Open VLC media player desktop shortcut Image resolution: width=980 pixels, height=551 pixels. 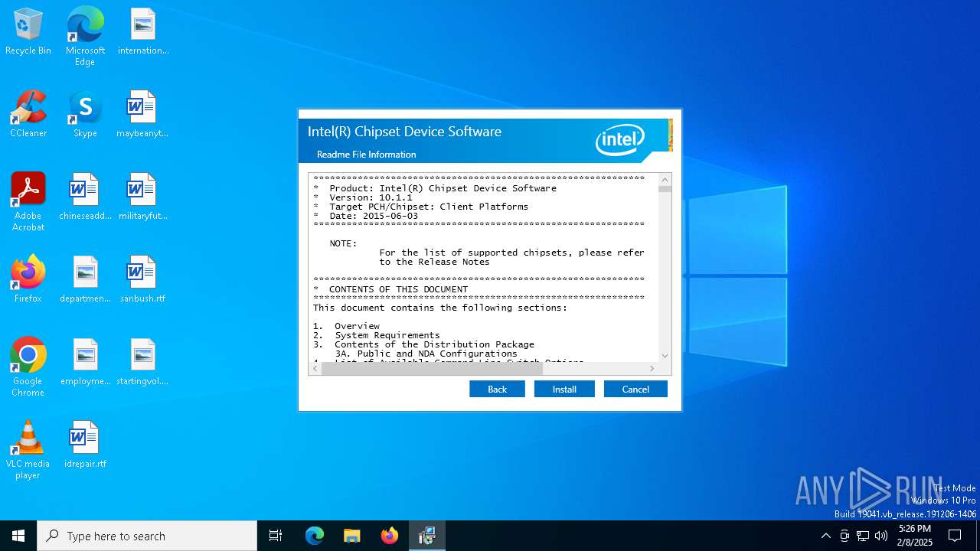click(x=28, y=450)
